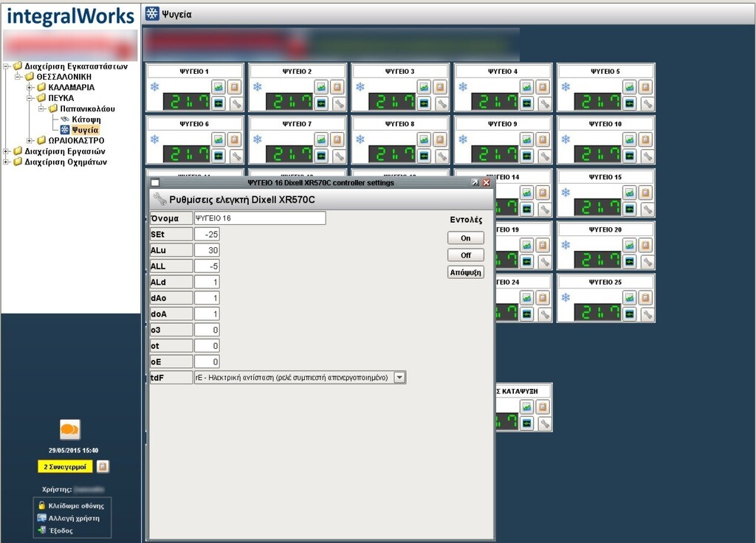The height and width of the screenshot is (543, 756).
Task: Open the wrench settings icon for ΨΥΓΕΙΟ 10
Action: point(647,156)
